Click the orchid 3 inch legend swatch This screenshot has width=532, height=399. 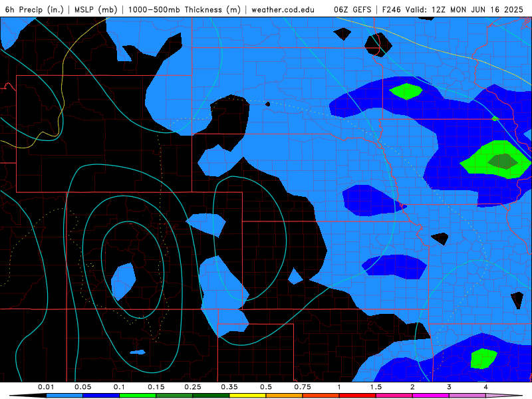pyautogui.click(x=467, y=396)
